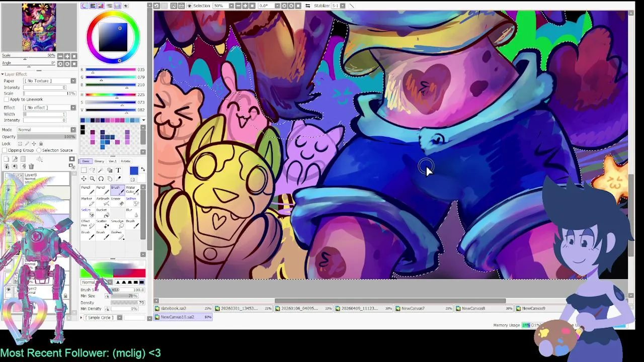Click the Brush Size value field
This screenshot has width=644, height=362.
click(x=128, y=290)
